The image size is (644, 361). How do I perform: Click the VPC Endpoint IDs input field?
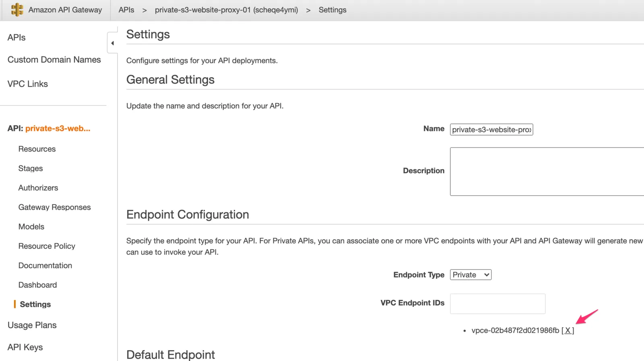point(497,304)
